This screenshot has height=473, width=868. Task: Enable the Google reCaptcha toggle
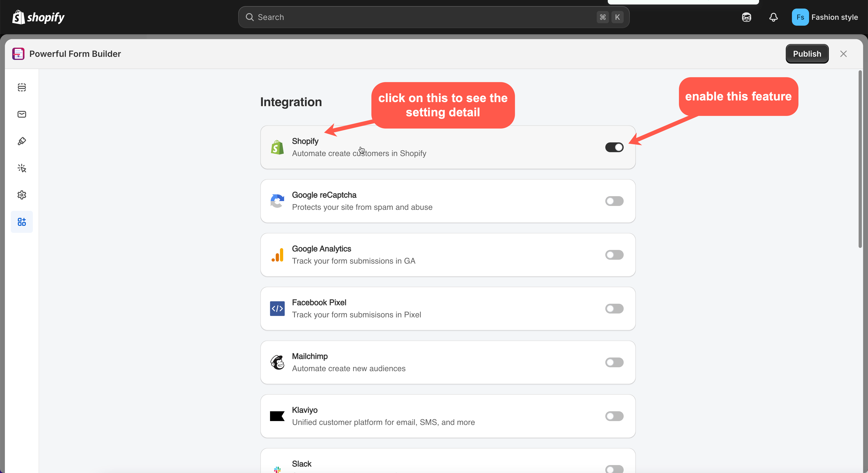click(x=614, y=201)
